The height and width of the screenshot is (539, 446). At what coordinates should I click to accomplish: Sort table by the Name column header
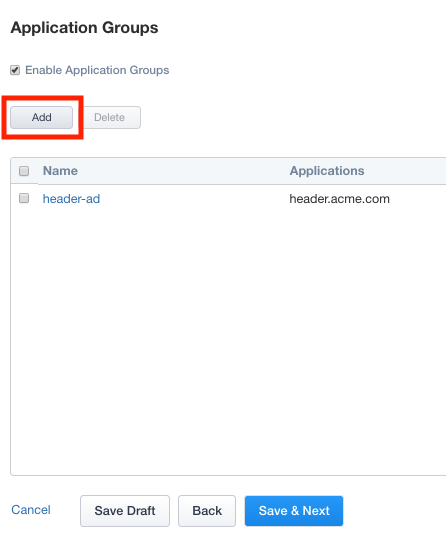60,171
